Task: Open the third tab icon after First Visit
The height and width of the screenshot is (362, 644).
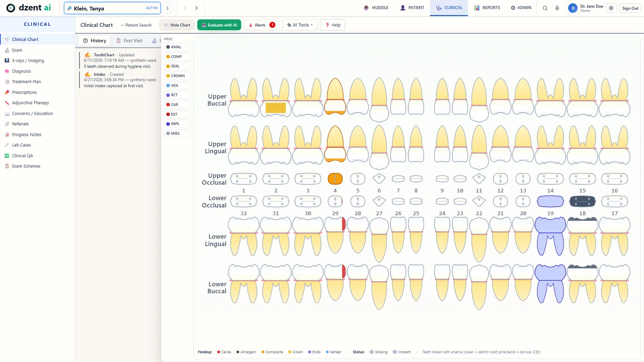Action: click(x=155, y=41)
